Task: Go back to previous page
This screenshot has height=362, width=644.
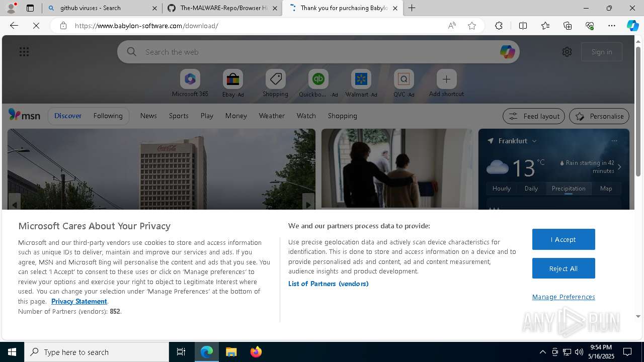Action: (14, 26)
